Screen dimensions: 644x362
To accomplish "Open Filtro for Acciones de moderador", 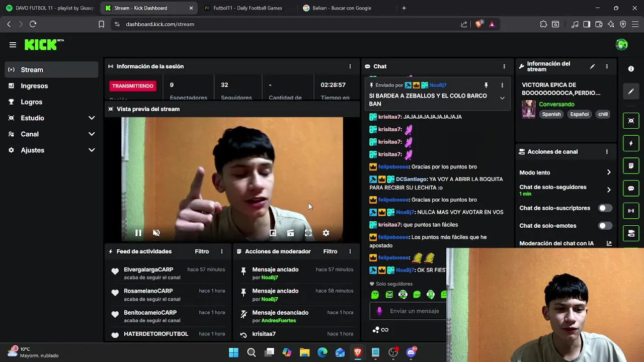I will 330,251.
